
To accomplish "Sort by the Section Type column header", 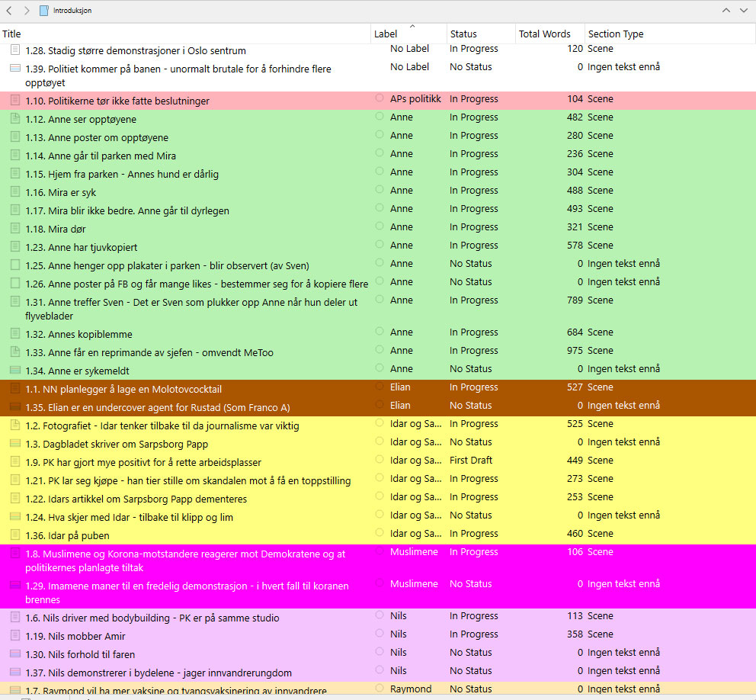I will tap(670, 34).
